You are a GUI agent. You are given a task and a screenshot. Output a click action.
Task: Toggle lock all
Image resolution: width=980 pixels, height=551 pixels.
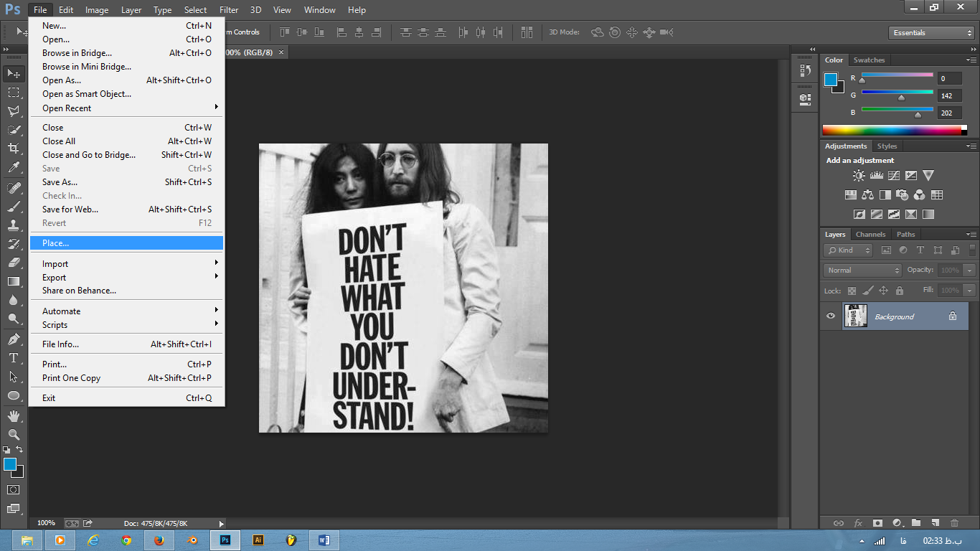(x=899, y=291)
